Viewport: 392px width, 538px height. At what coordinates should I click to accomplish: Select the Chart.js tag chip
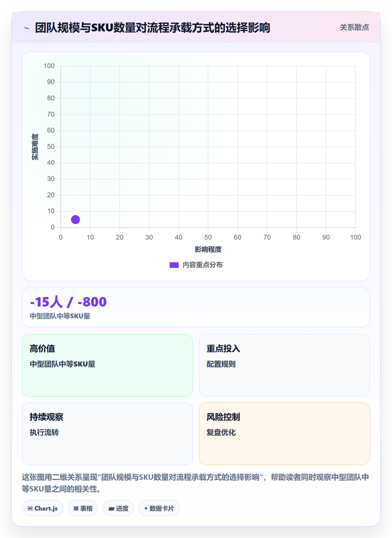pos(43,508)
